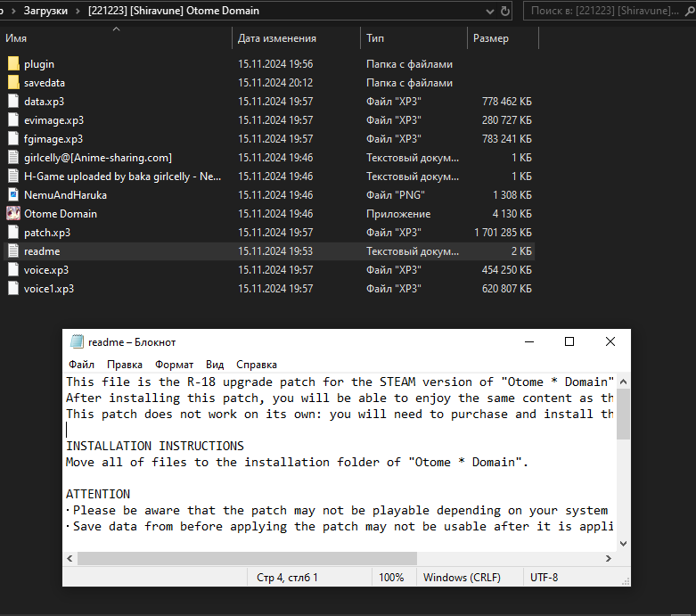Click the 15.11.2024 19:53 date cell
The width and height of the screenshot is (696, 616).
275,251
